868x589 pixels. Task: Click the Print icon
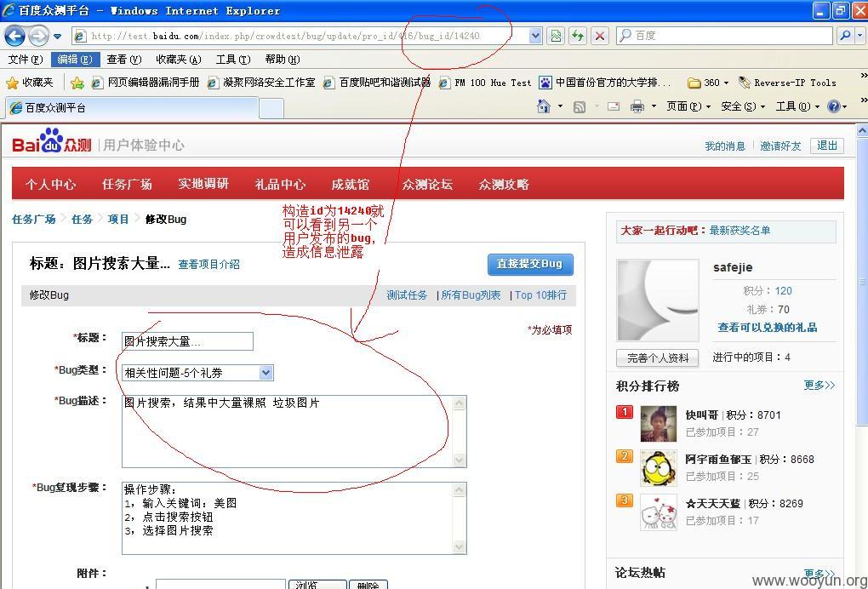point(637,106)
